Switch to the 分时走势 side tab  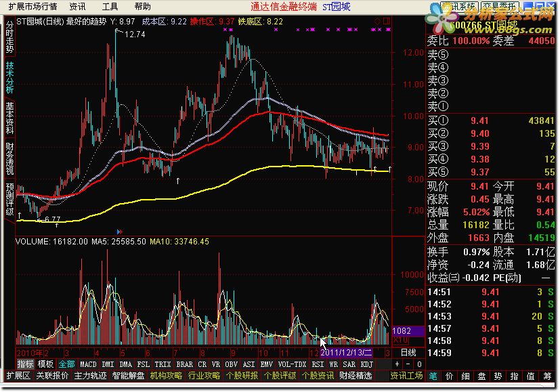[x=9, y=37]
